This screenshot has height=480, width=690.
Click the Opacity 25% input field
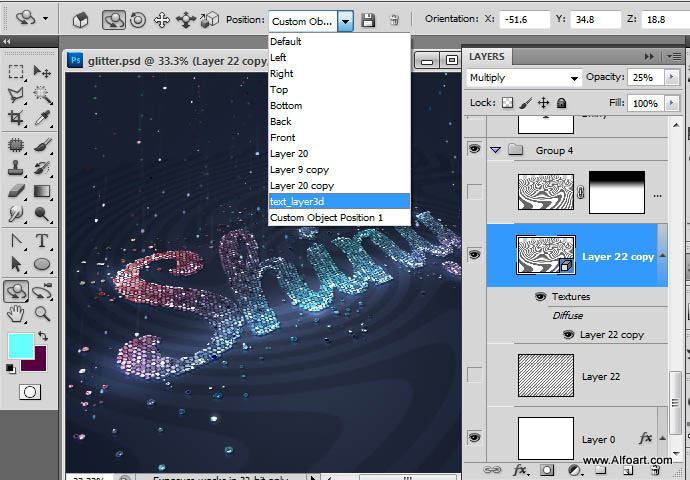(647, 78)
